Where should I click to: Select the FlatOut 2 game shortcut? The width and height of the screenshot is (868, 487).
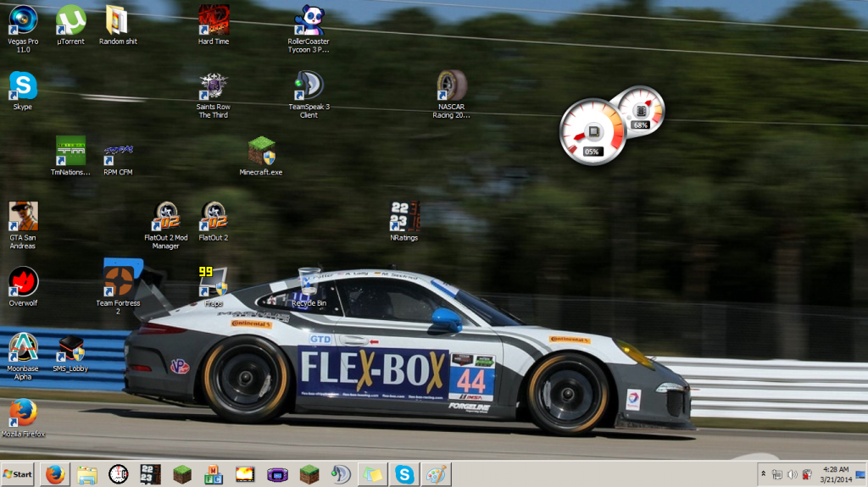point(213,221)
